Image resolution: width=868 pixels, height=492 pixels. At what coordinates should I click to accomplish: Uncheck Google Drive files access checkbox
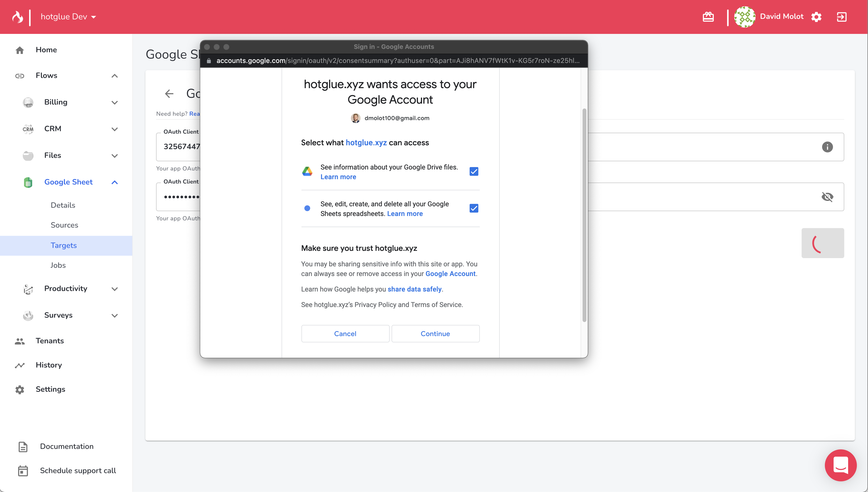474,172
